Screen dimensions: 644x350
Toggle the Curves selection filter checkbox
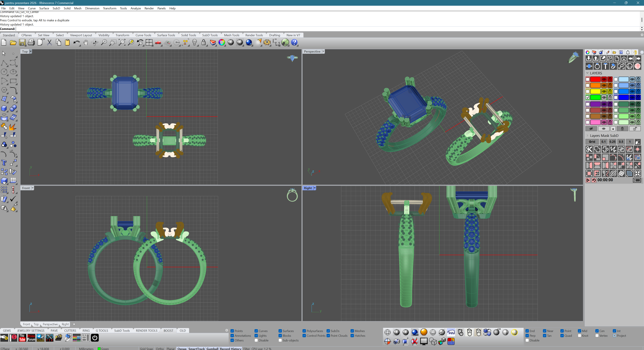tap(256, 331)
